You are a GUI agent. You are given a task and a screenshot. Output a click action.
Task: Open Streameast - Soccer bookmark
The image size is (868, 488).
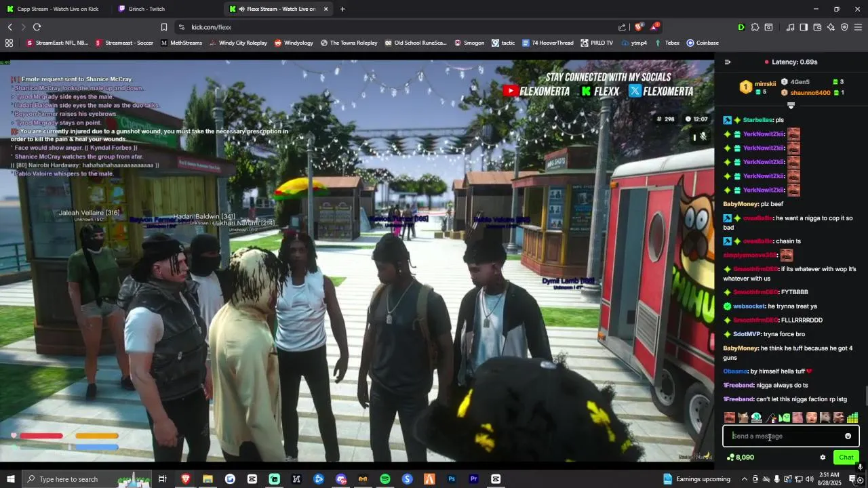coord(124,43)
